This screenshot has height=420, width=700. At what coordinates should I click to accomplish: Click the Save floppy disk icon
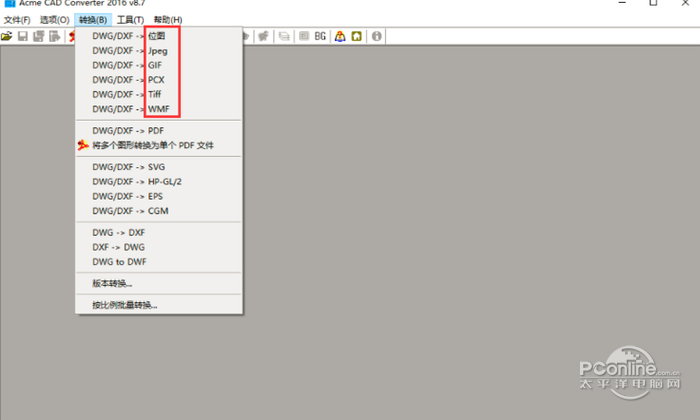click(x=22, y=36)
